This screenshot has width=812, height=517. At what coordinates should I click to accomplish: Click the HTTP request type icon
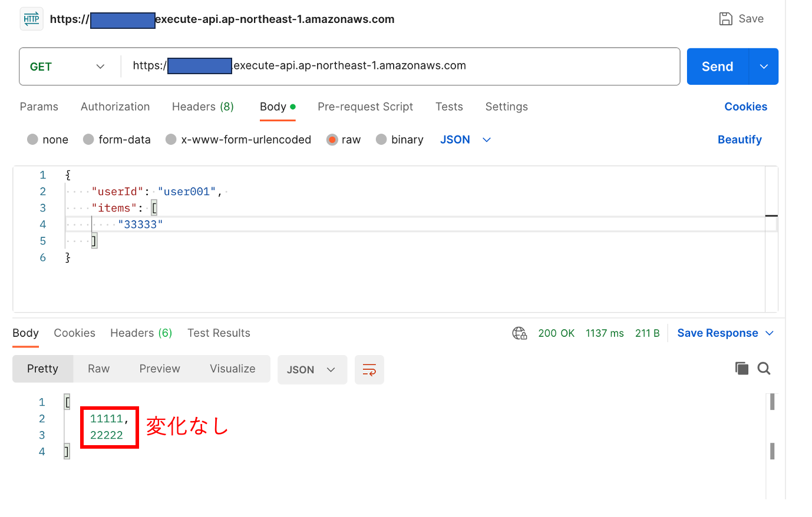(31, 19)
